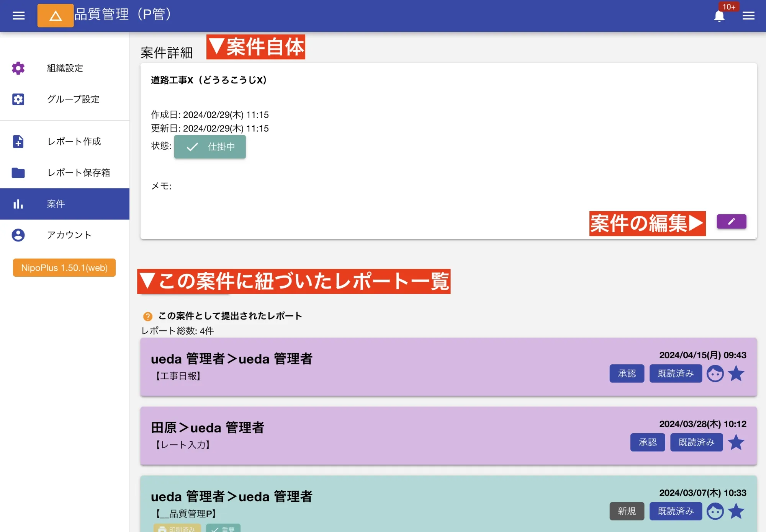Click the face icon on the 2024/04/15 report
766x532 pixels.
[x=715, y=374]
